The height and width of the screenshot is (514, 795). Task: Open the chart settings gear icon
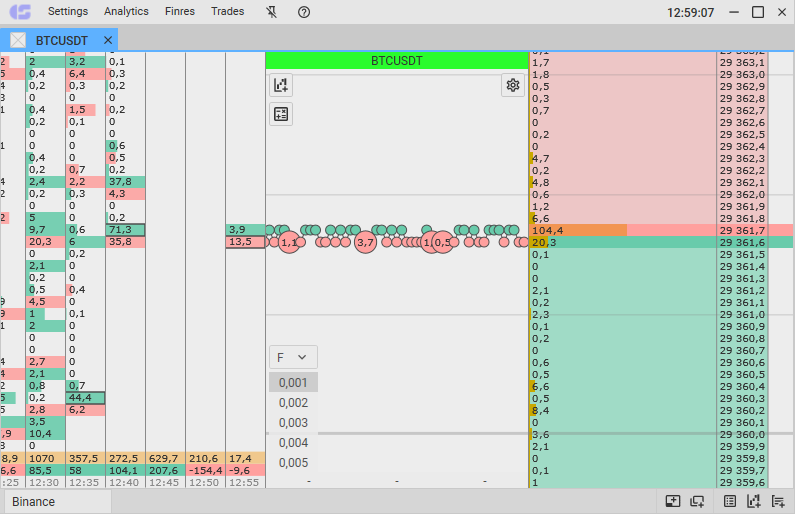[x=513, y=85]
